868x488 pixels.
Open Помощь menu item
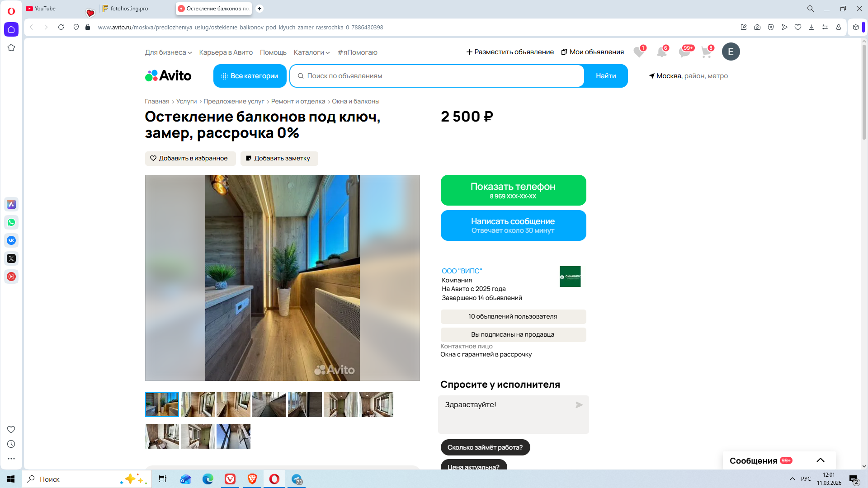pyautogui.click(x=273, y=52)
